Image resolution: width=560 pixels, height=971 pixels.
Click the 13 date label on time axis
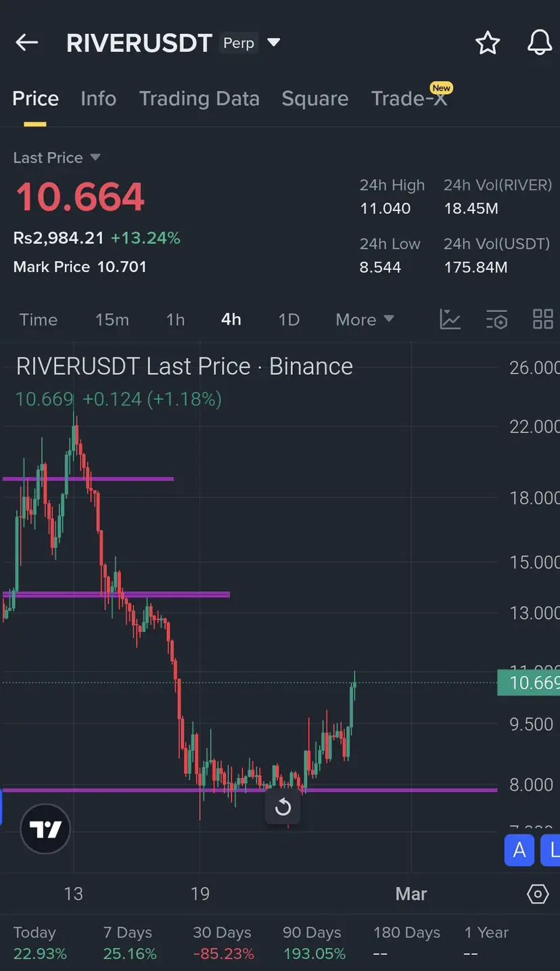click(x=73, y=894)
